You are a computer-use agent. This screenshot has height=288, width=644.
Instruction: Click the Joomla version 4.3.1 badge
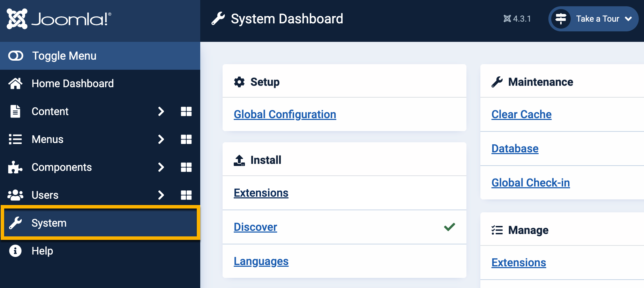pyautogui.click(x=517, y=19)
